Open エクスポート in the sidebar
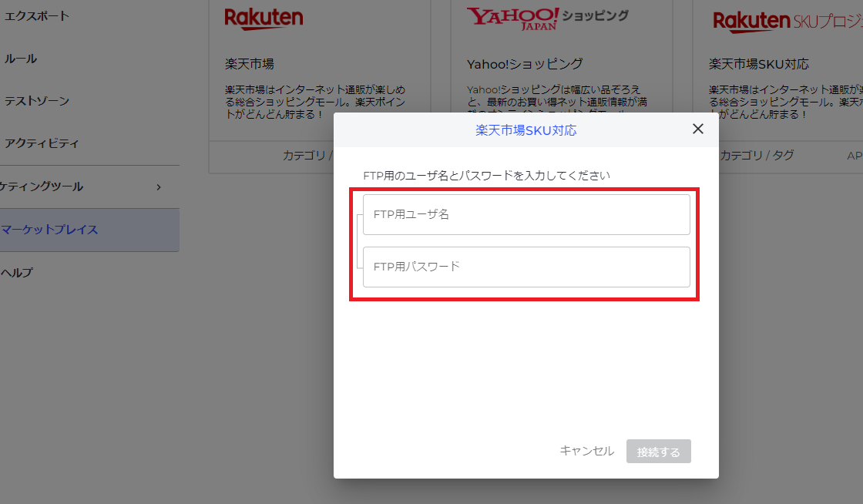Screen dimensions: 863x504 click(x=37, y=16)
